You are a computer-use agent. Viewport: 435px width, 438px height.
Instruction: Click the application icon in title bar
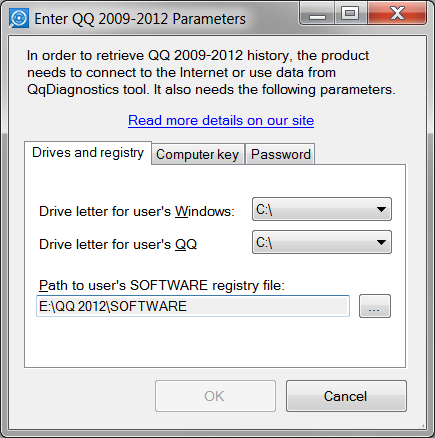19,18
